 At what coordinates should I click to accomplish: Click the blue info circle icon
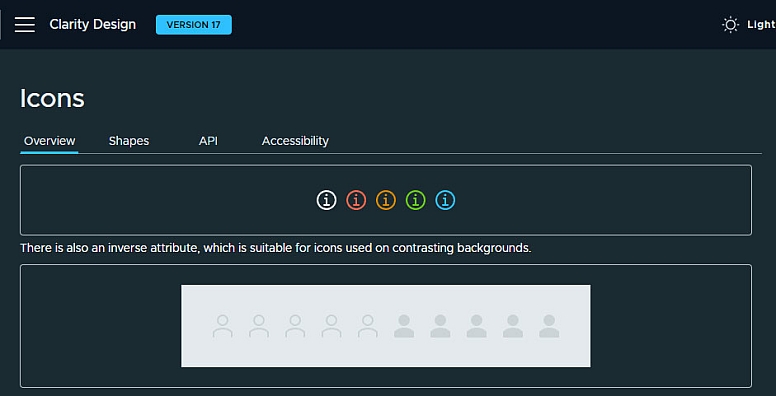click(445, 200)
